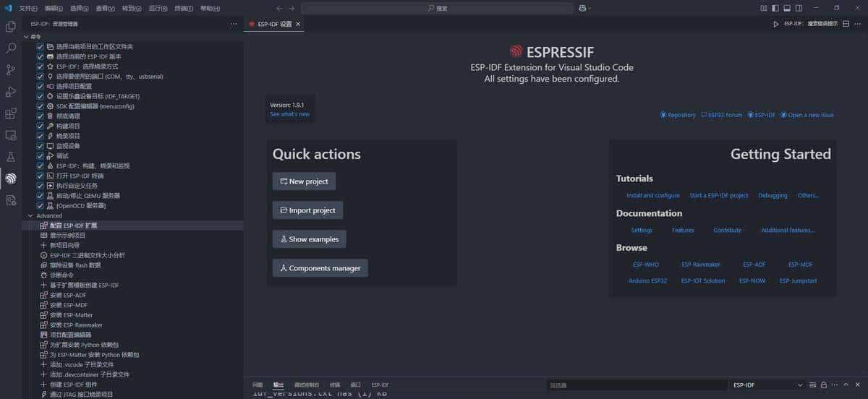Open 查看 menu
The height and width of the screenshot is (399, 868).
coord(106,8)
